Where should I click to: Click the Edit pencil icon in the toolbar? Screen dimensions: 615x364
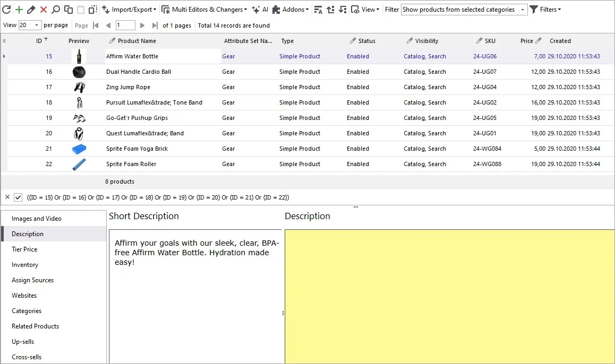pos(31,10)
